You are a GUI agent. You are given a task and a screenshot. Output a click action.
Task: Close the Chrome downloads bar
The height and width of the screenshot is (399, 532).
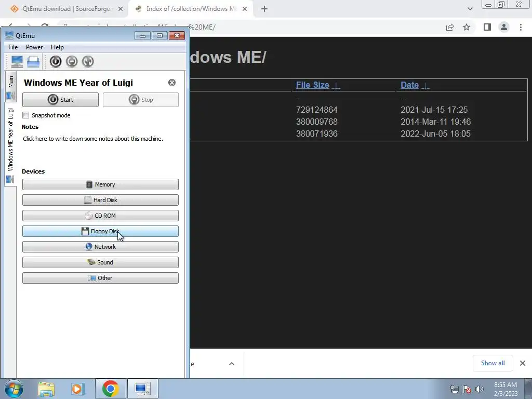pyautogui.click(x=523, y=363)
